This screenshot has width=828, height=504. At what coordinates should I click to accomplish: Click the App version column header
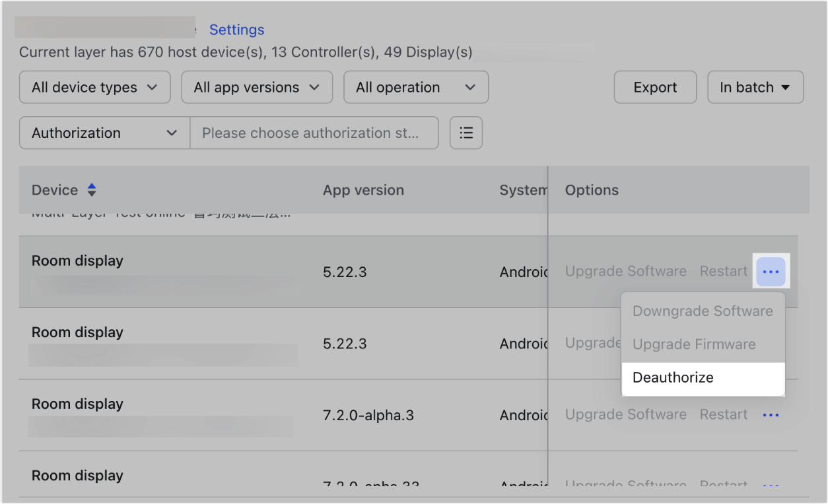[x=363, y=191]
